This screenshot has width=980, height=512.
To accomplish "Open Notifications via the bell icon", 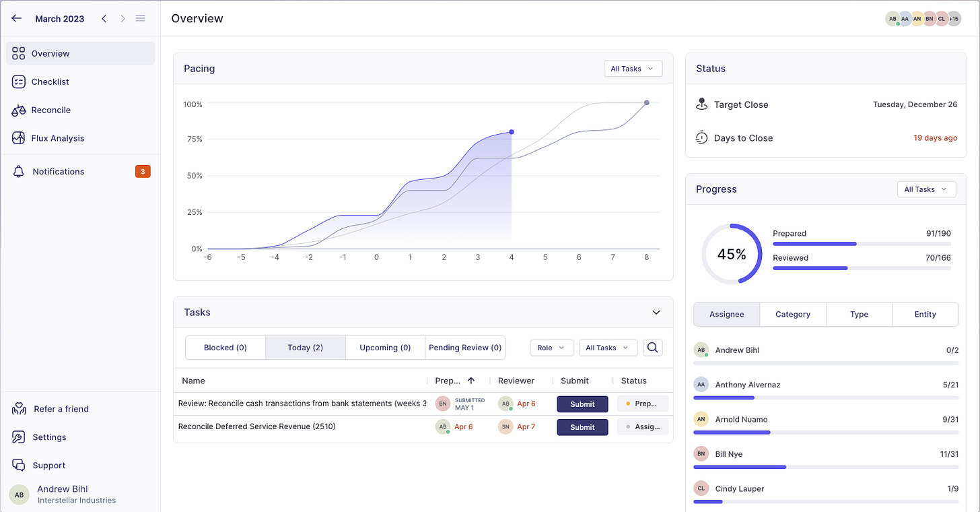I will tap(18, 171).
